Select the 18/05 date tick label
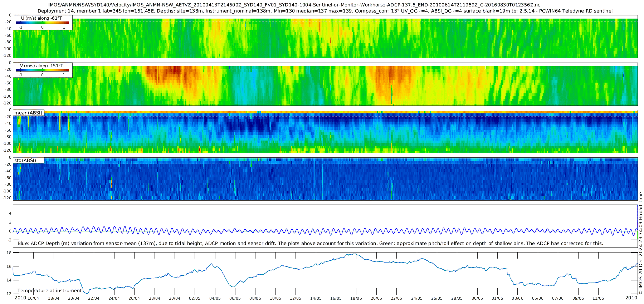The width and height of the screenshot is (644, 304). pyautogui.click(x=356, y=298)
